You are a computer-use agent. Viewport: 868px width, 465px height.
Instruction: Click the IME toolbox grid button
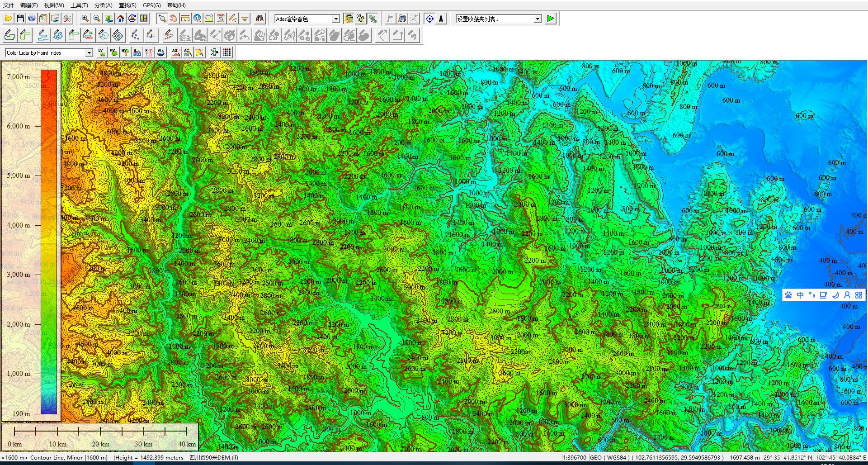859,295
